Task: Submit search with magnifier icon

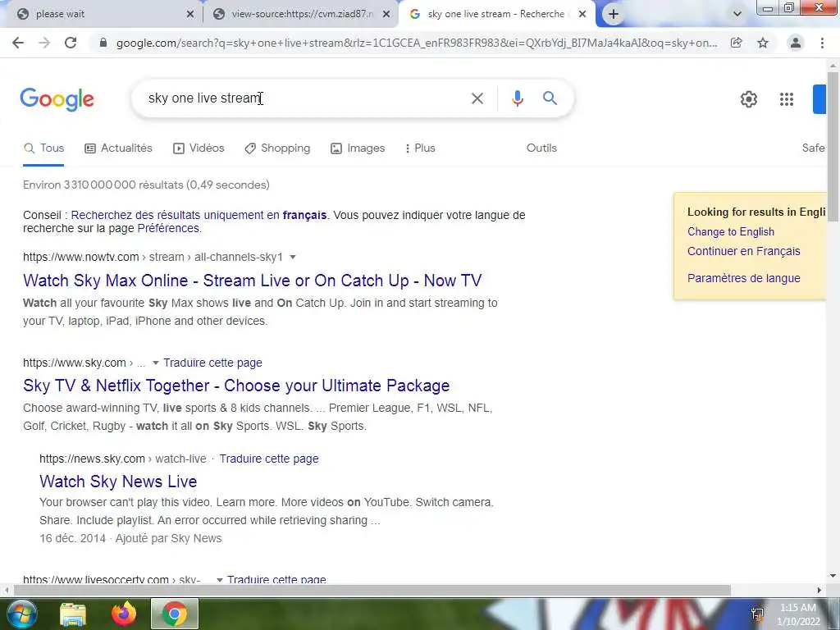Action: point(550,98)
